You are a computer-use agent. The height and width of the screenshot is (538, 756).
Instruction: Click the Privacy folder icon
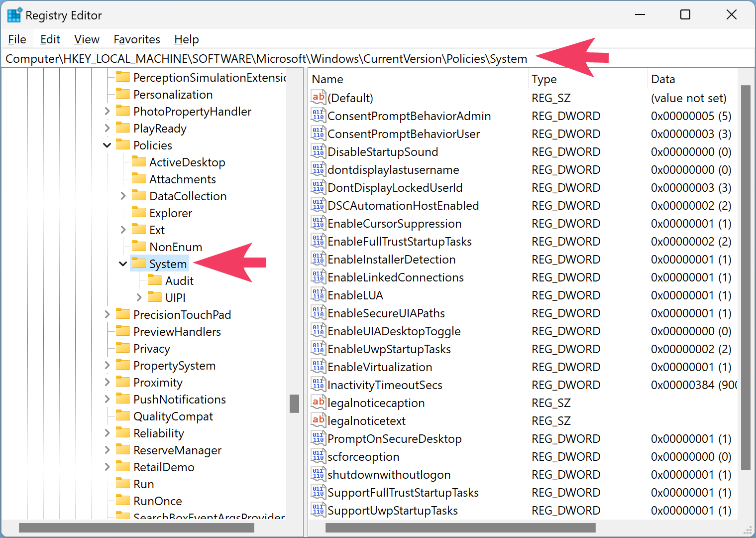click(123, 348)
